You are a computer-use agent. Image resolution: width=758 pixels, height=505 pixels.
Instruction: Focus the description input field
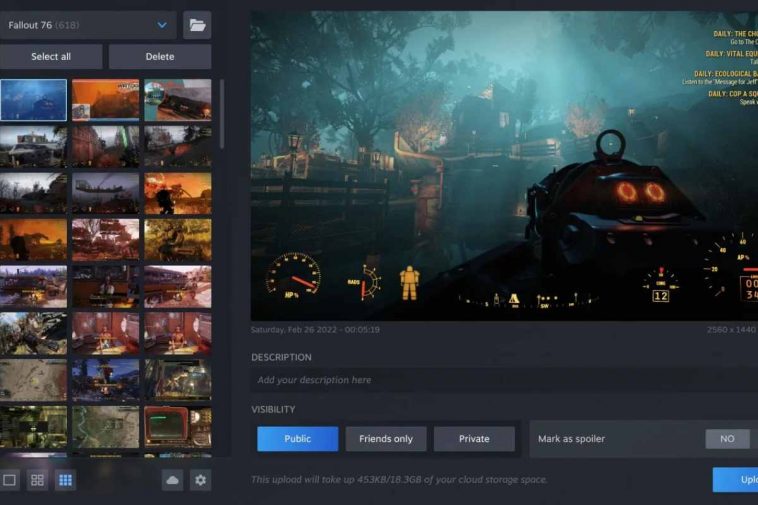(504, 380)
